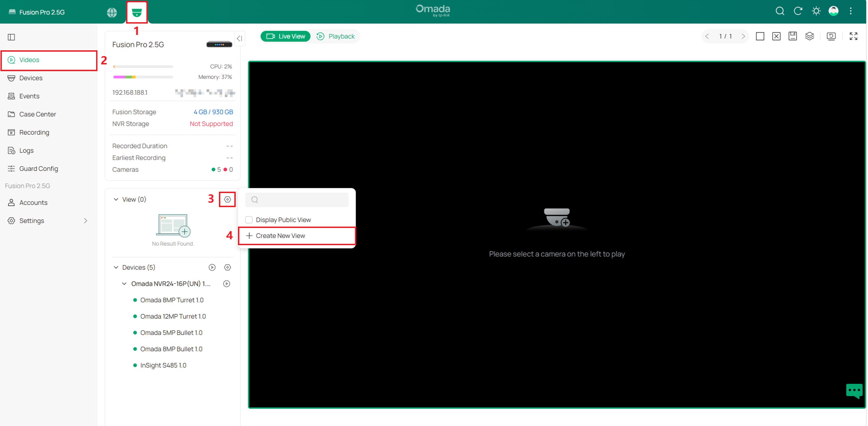Screen dimensions: 868x426
Task: Open Case Center in sidebar
Action: click(49, 115)
